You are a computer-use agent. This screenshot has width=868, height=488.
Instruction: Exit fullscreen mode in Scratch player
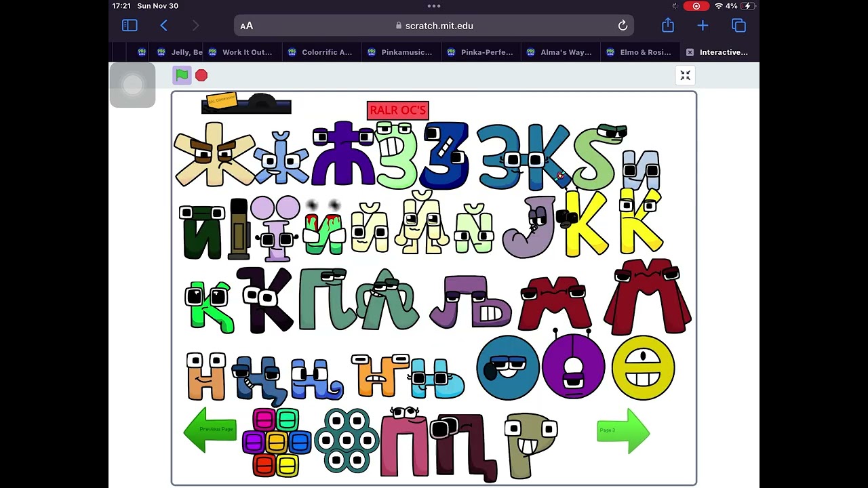click(x=686, y=75)
